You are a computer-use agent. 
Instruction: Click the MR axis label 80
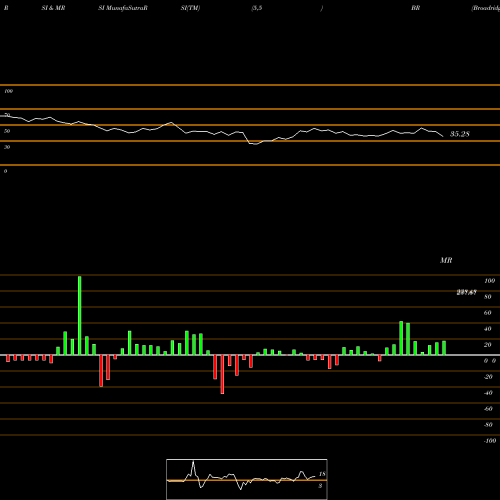pyautogui.click(x=487, y=297)
